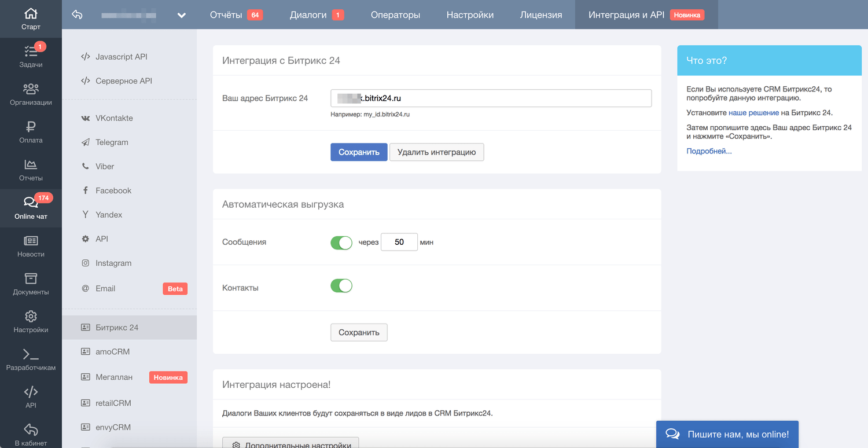Viewport: 868px width, 448px height.
Task: Follow the Подробней... link
Action: pyautogui.click(x=709, y=151)
